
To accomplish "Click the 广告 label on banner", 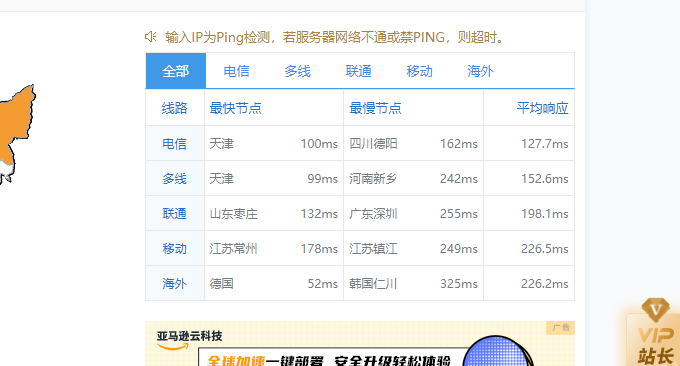I will tap(561, 327).
